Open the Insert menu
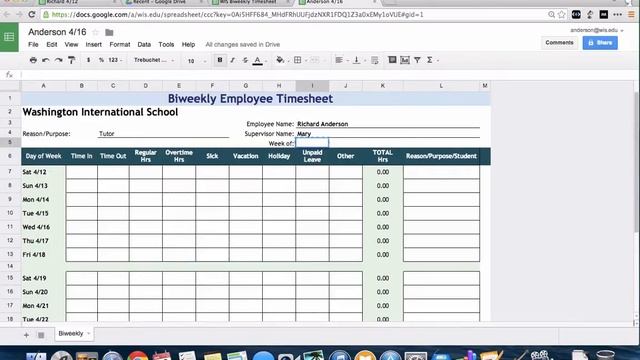 point(93,44)
